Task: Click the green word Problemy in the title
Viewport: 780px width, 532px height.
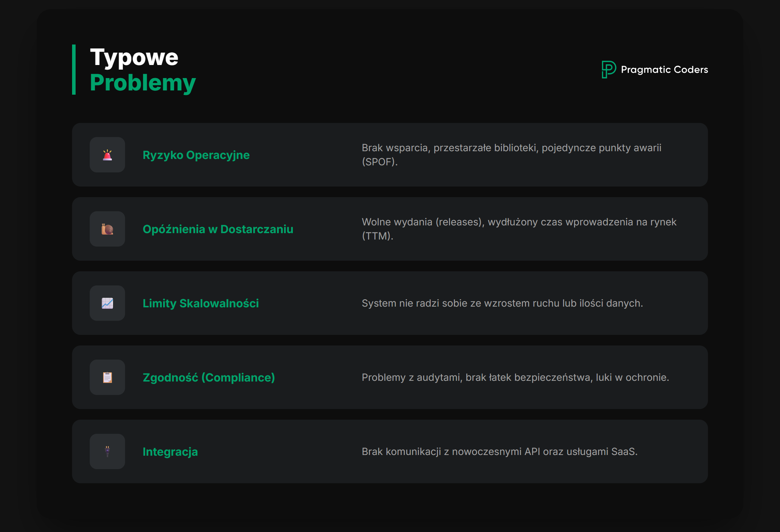Action: click(143, 83)
